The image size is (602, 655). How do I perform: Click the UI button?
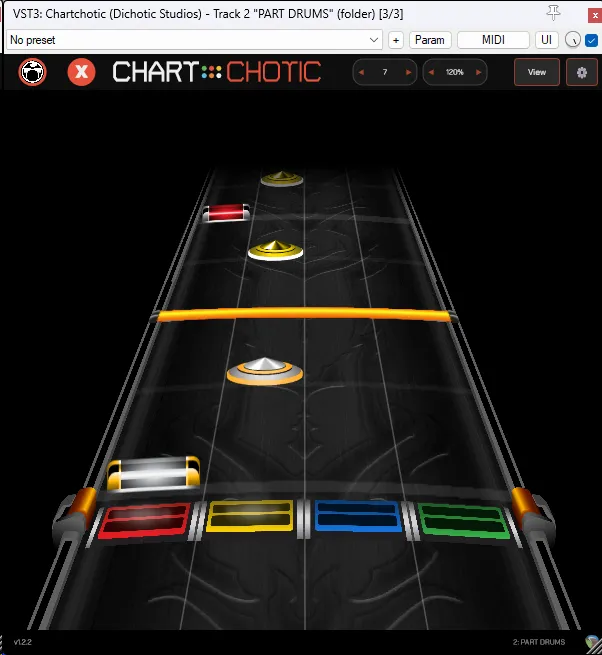546,40
